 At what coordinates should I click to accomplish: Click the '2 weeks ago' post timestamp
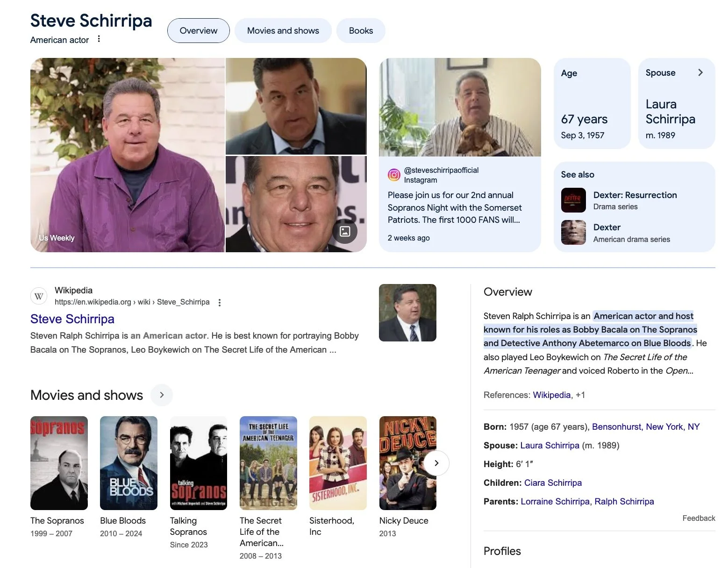pos(409,238)
